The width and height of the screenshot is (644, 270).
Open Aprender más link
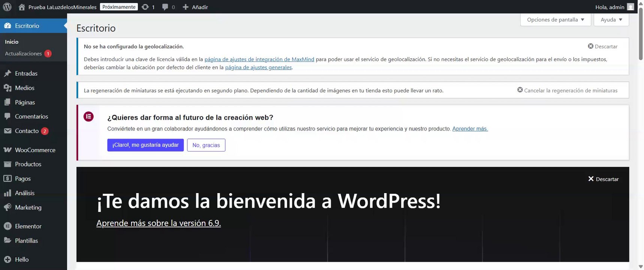pos(470,129)
